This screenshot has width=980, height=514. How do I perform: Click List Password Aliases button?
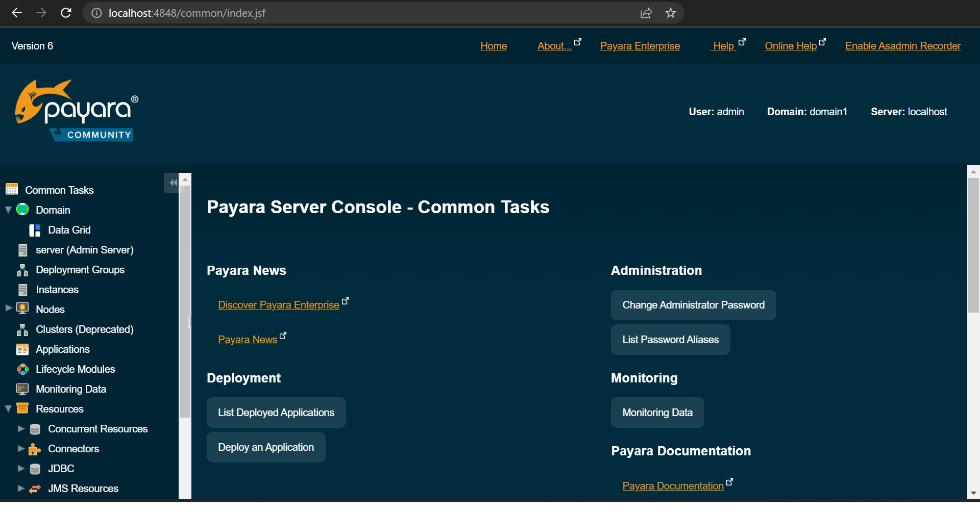click(670, 340)
